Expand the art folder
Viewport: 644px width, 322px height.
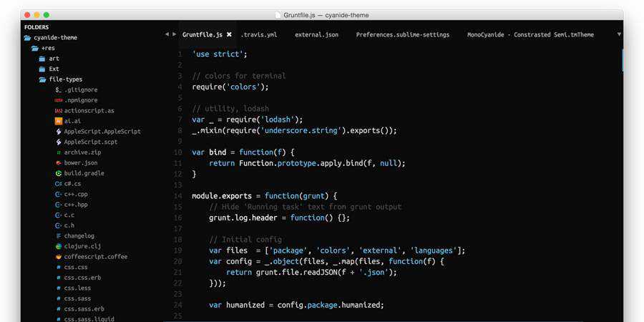43,59
